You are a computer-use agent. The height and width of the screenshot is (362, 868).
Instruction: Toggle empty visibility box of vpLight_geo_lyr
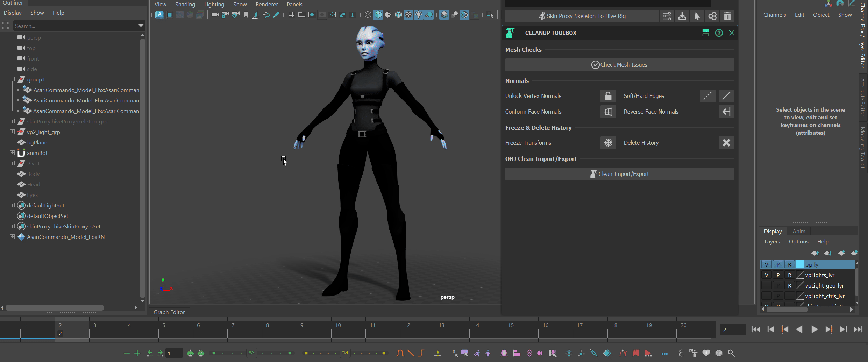pyautogui.click(x=766, y=285)
